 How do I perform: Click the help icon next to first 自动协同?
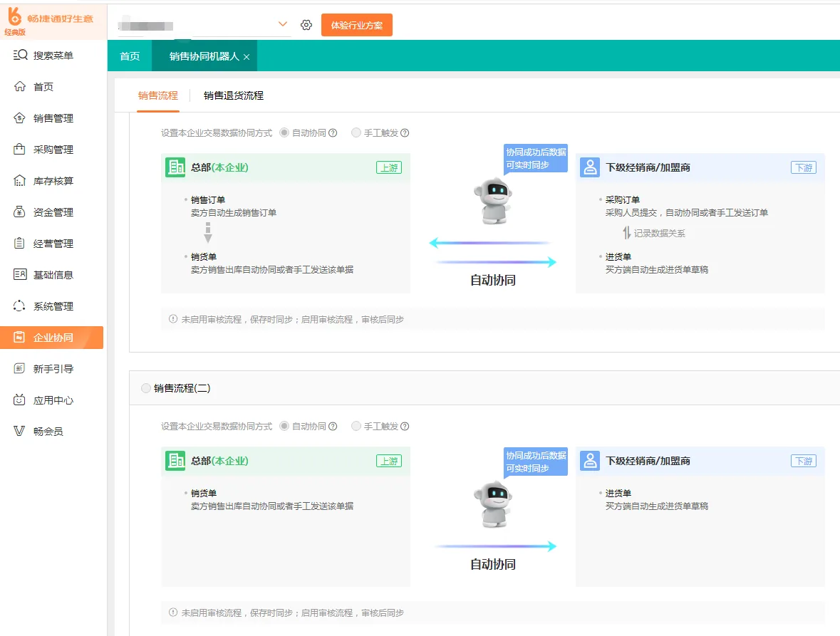click(x=333, y=132)
